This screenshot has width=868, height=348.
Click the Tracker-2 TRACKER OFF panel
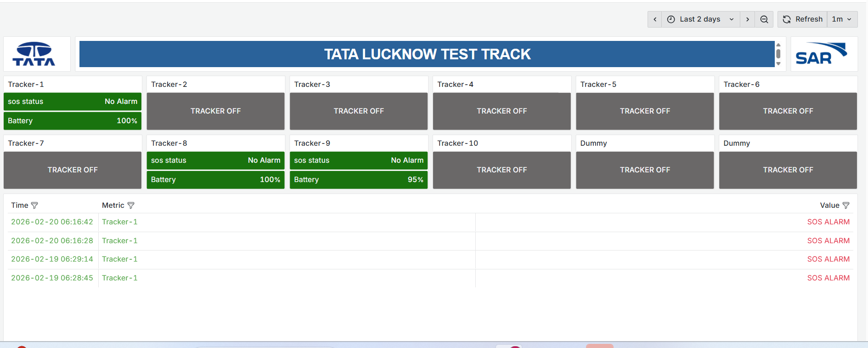215,111
